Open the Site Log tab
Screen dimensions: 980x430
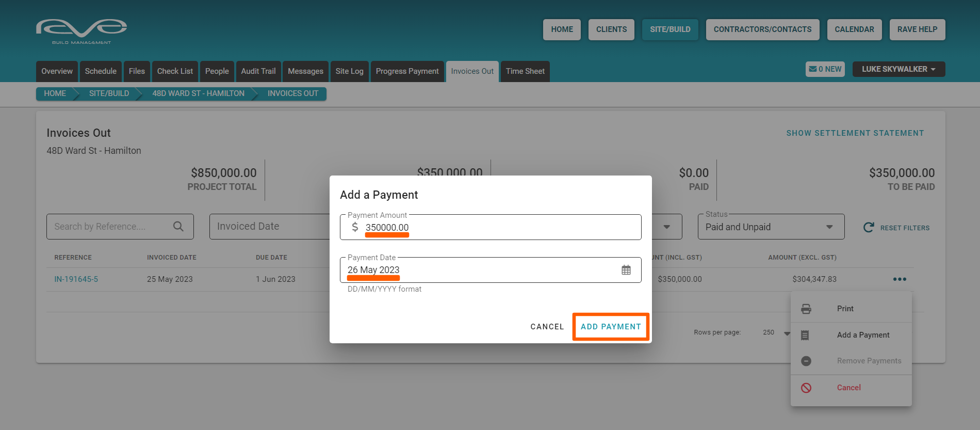click(x=349, y=71)
